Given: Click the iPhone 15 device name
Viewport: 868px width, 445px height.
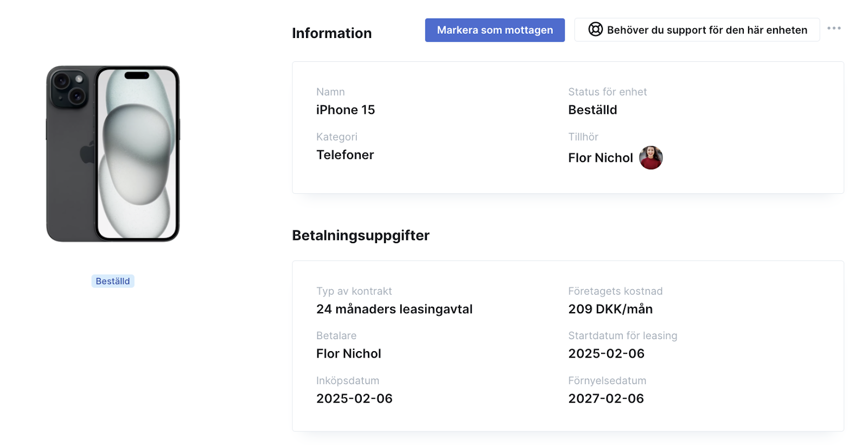Looking at the screenshot, I should coord(346,110).
